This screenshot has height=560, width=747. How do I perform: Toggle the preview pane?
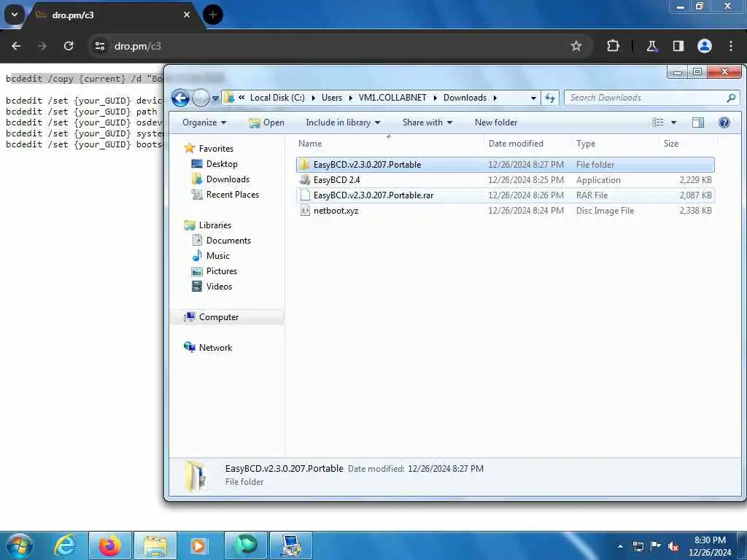[x=698, y=122]
